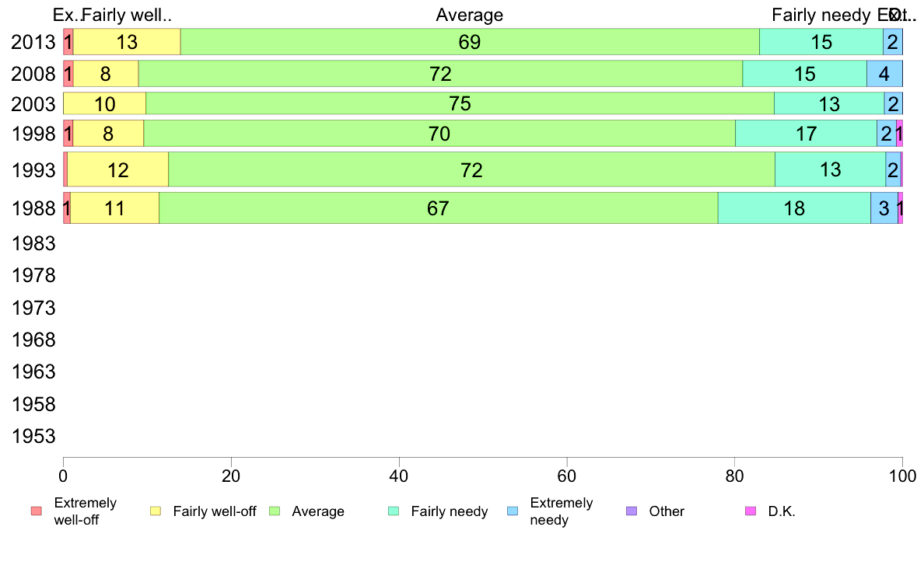
Task: Click the Fairly needy header label
Action: (821, 15)
